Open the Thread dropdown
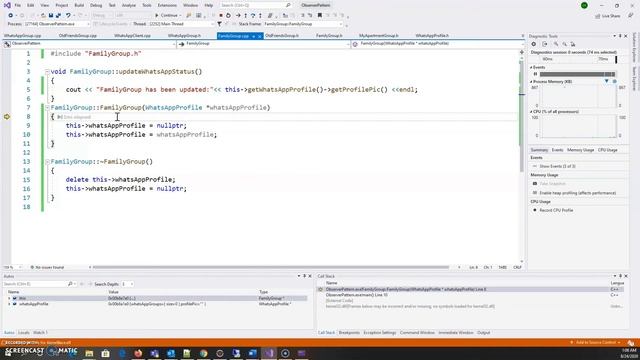The image size is (640, 360). (x=181, y=24)
